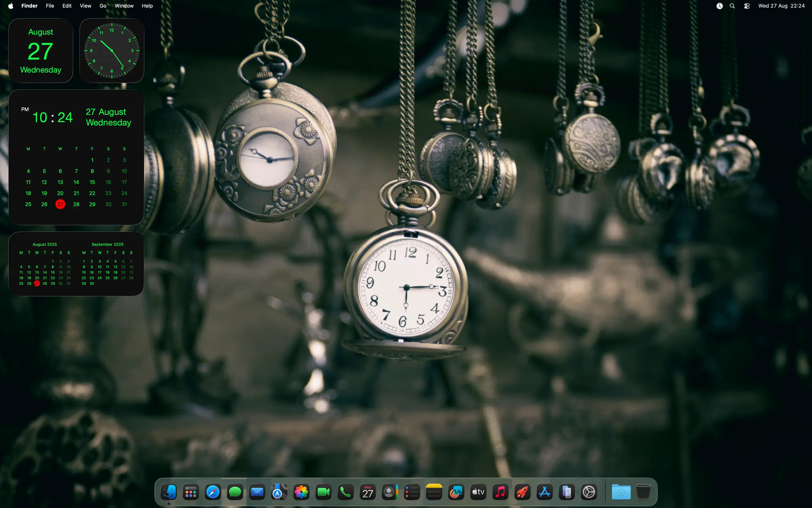The width and height of the screenshot is (812, 508).
Task: Open the Photos app icon
Action: [x=301, y=492]
